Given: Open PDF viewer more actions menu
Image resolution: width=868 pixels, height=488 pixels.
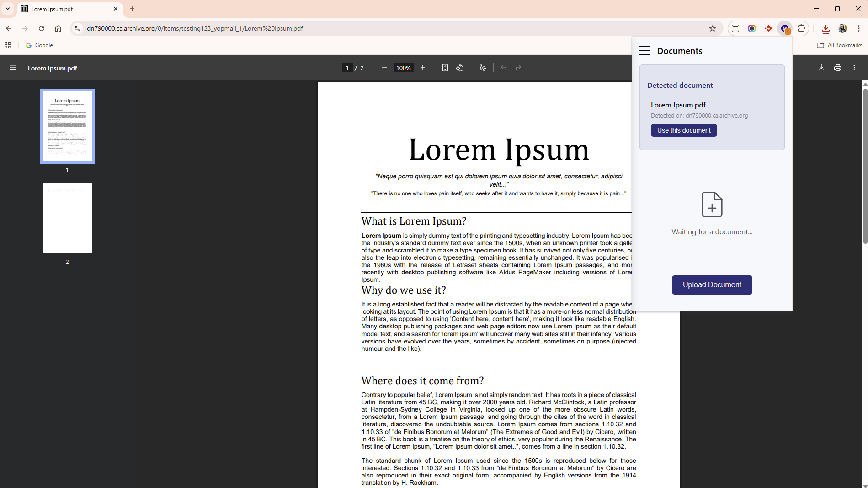Looking at the screenshot, I should 854,68.
